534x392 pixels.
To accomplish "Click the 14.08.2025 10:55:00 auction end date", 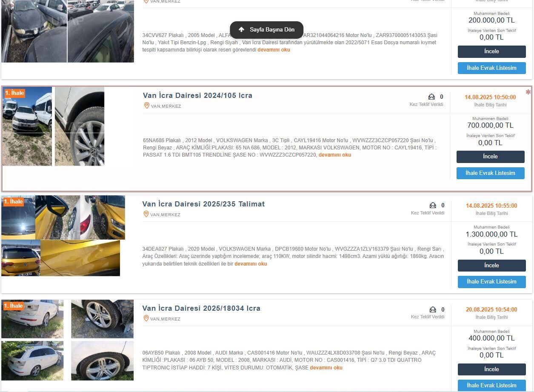I will tap(491, 206).
